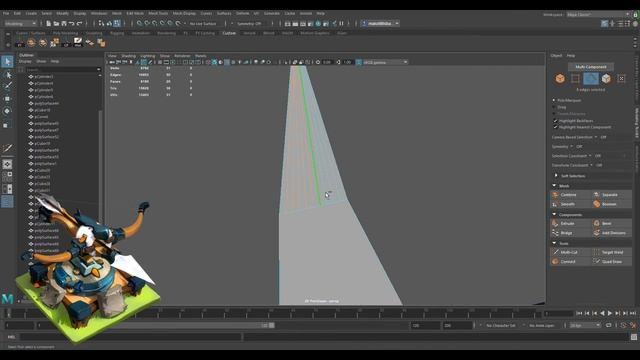Select the Tweak/Marquee radio option
The width and height of the screenshot is (640, 360).
[x=554, y=114]
